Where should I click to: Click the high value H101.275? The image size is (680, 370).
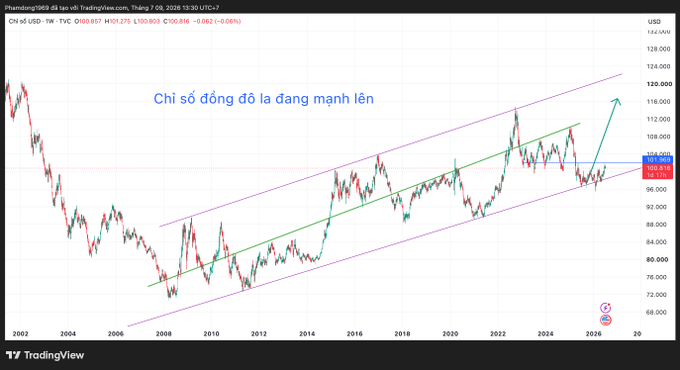click(117, 21)
